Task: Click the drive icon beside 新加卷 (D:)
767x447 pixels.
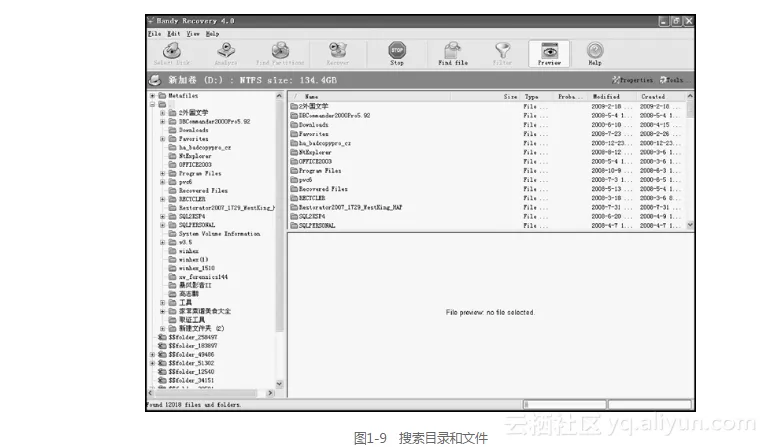Action: coord(155,80)
